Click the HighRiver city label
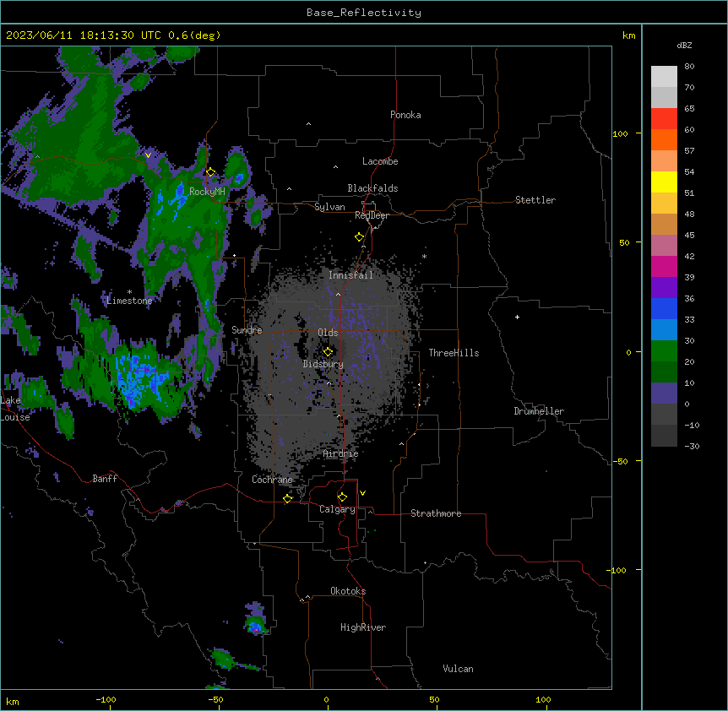Image resolution: width=728 pixels, height=711 pixels. click(x=363, y=627)
